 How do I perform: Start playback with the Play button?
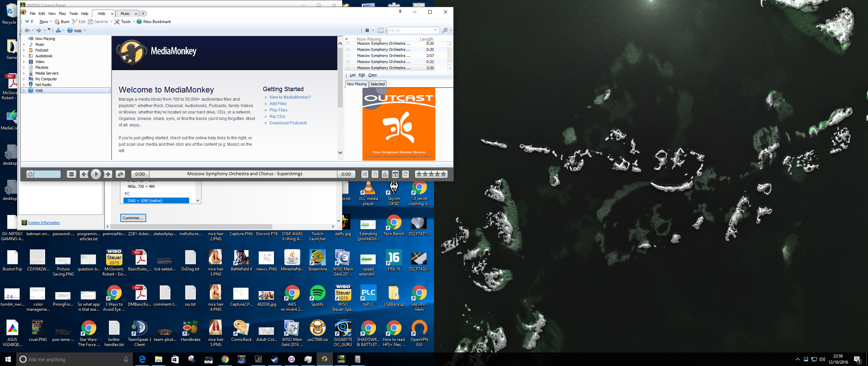pos(96,174)
